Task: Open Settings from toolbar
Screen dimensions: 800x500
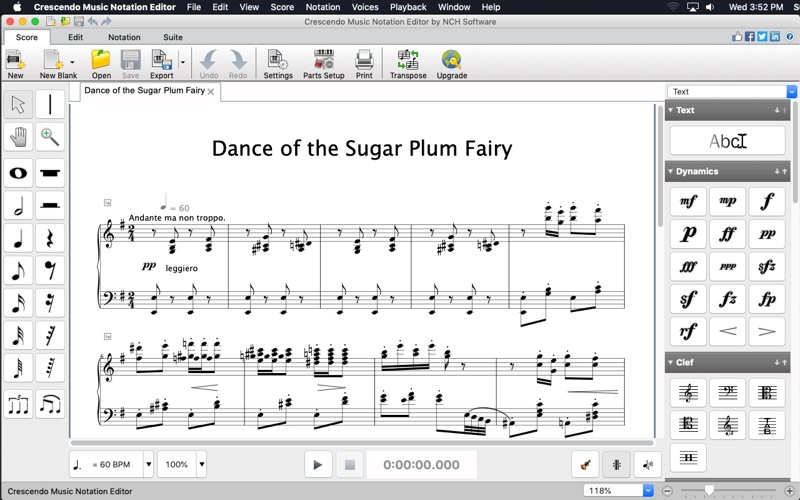Action: click(x=278, y=64)
